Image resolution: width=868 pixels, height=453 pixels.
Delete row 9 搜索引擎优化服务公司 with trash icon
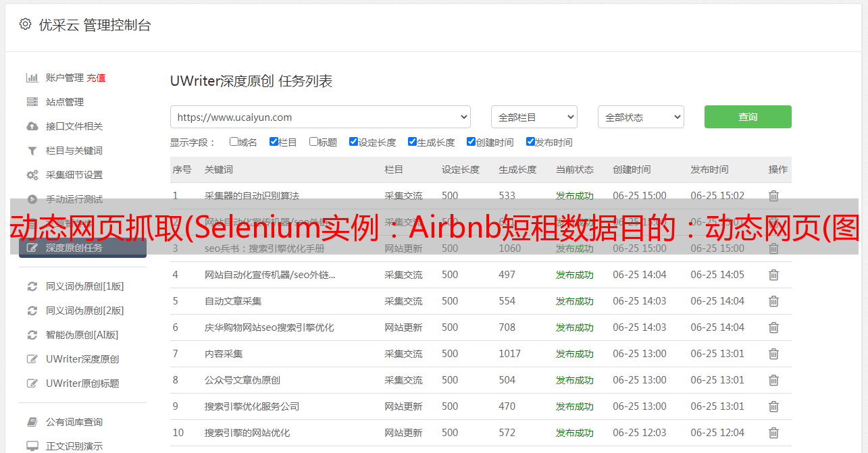pyautogui.click(x=774, y=406)
